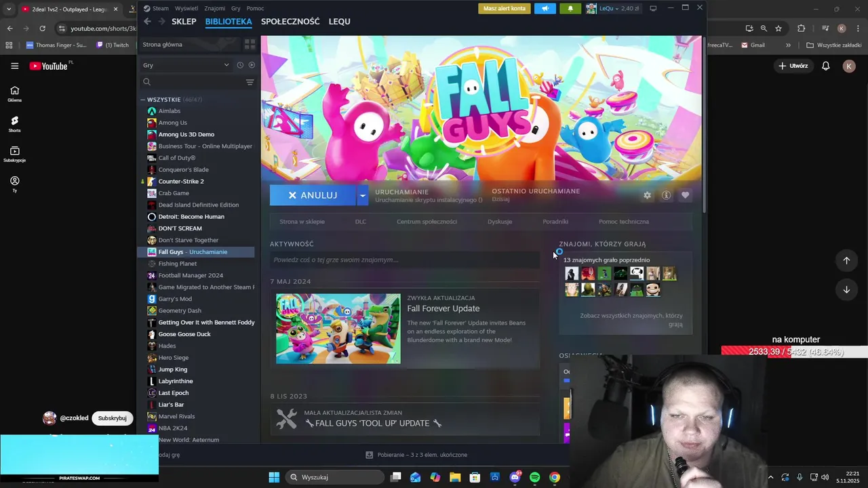Open Steam notifications bell button

click(x=570, y=8)
